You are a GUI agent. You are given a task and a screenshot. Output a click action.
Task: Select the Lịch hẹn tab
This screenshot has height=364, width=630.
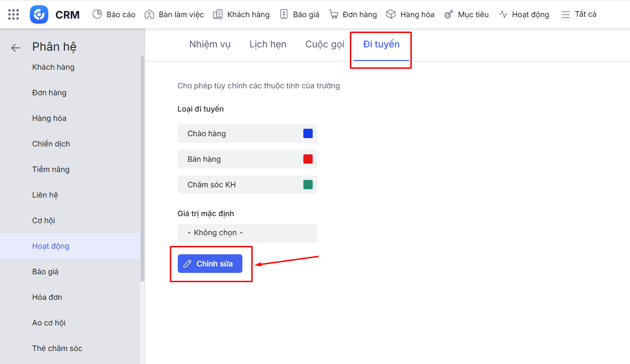[268, 45]
